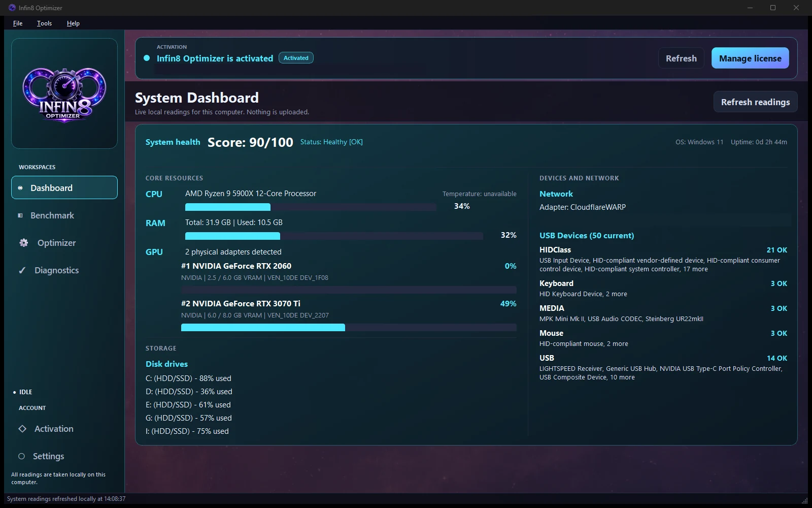This screenshot has height=508, width=812.
Task: Click the Activated status badge
Action: click(296, 58)
